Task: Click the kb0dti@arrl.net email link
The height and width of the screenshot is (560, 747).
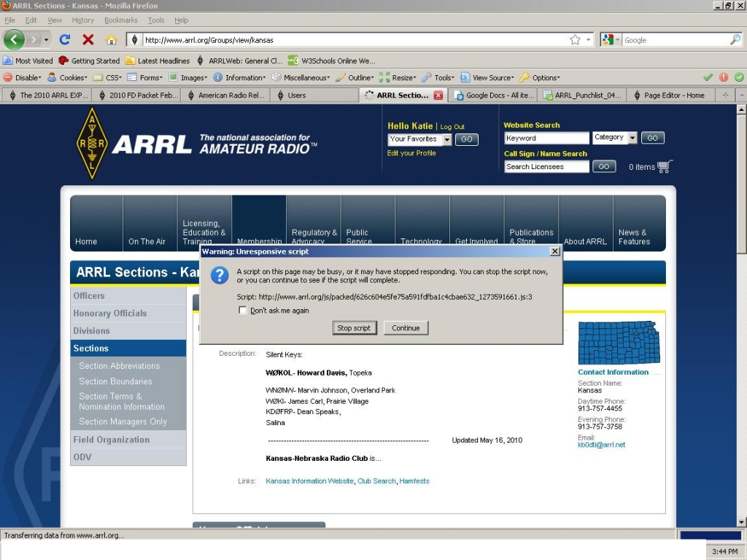Action: [601, 445]
